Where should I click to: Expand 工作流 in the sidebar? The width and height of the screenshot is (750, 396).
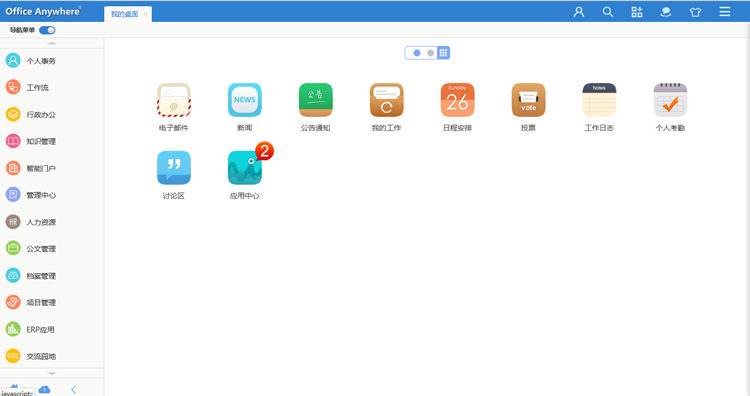tap(52, 88)
